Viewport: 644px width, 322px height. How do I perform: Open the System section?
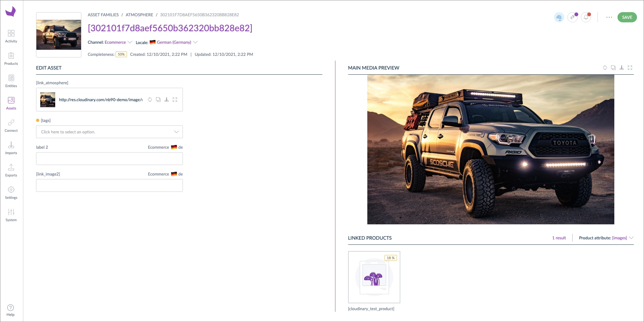click(x=11, y=215)
